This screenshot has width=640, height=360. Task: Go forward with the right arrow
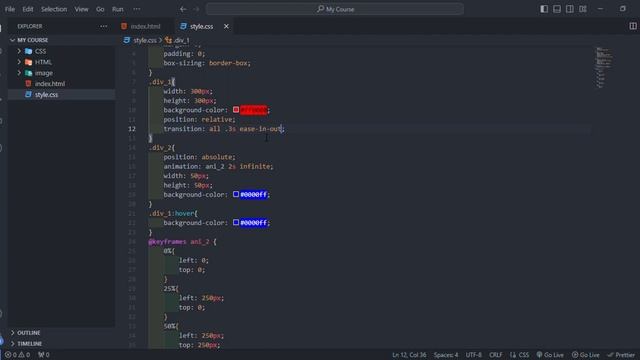pyautogui.click(x=196, y=9)
